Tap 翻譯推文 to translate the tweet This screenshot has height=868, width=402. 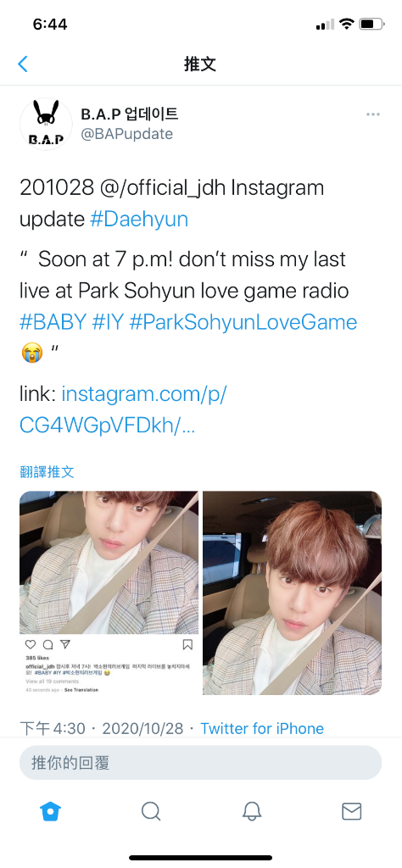(47, 471)
